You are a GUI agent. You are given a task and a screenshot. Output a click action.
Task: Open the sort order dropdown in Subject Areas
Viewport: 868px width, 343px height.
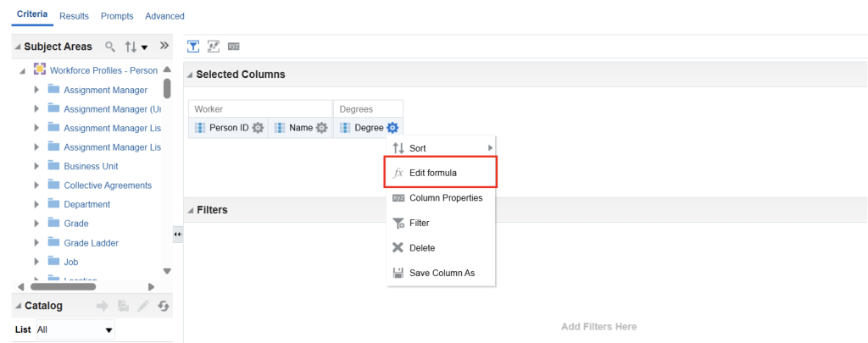136,47
